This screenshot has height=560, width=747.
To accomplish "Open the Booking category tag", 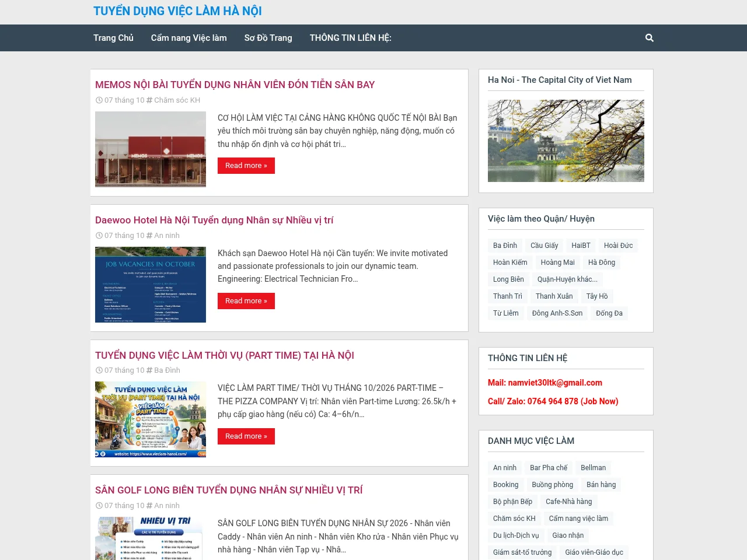I will 506,485.
